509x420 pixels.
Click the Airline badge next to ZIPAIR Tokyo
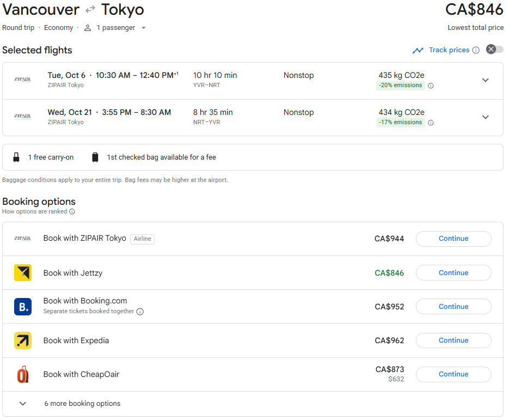(142, 239)
